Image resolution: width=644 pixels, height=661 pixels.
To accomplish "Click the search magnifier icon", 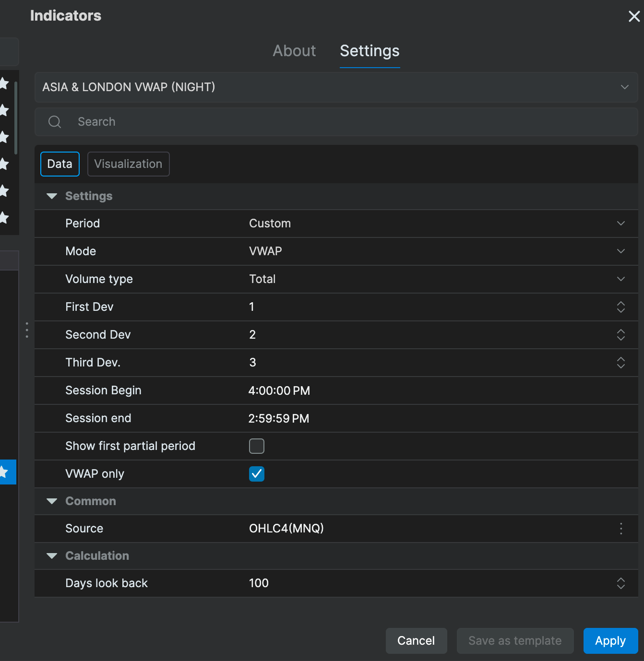I will click(x=55, y=122).
